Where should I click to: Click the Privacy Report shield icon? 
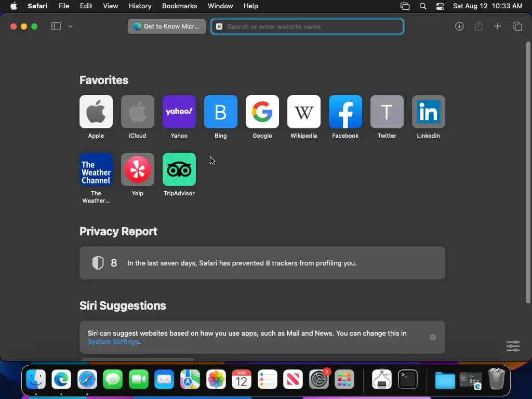click(x=98, y=263)
